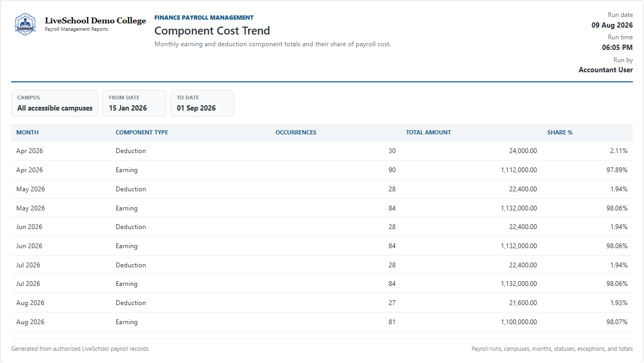The width and height of the screenshot is (644, 363).
Task: Select the LiveSchool Demo College name text
Action: coord(95,21)
